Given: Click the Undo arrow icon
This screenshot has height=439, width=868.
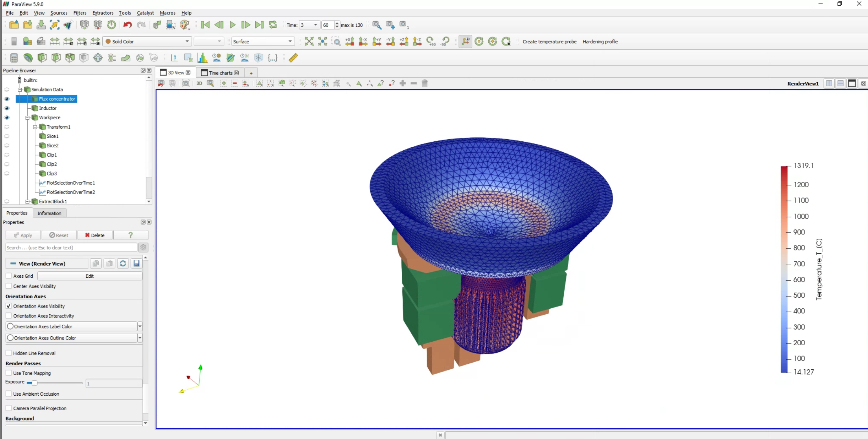Looking at the screenshot, I should coord(128,25).
